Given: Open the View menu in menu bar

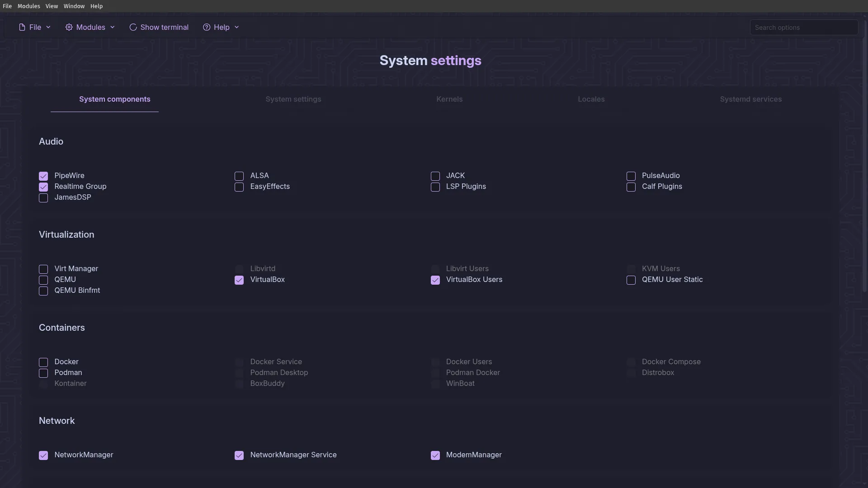Looking at the screenshot, I should click(x=52, y=6).
